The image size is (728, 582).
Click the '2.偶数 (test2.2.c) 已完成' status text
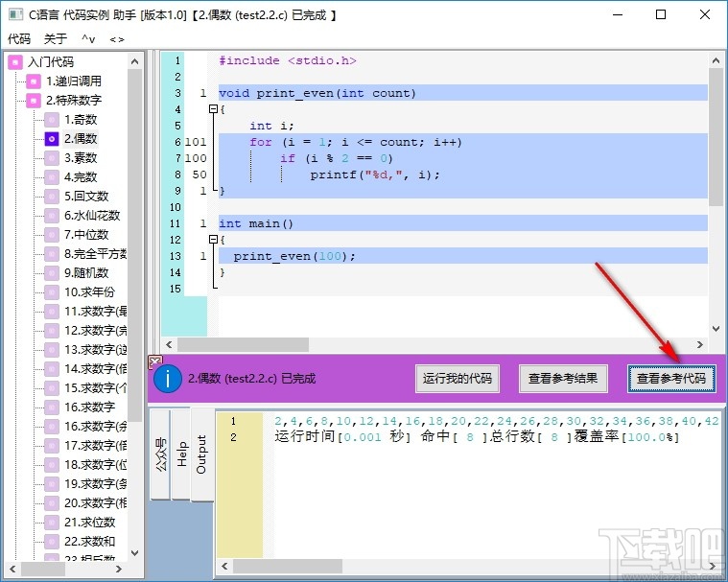tap(251, 379)
